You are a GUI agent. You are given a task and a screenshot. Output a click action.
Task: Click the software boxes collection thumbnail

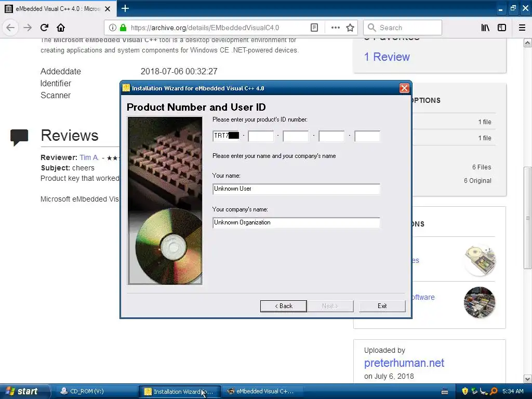pos(480,303)
